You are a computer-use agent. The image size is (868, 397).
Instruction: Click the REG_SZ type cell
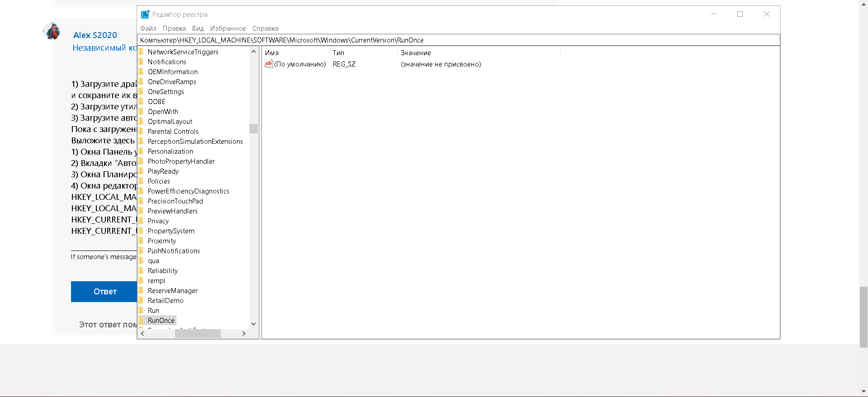[344, 64]
